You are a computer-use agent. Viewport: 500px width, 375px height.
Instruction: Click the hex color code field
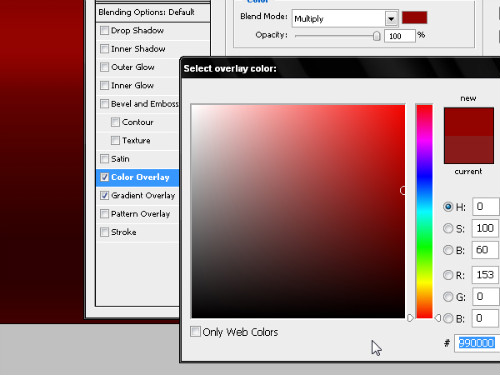(x=477, y=343)
